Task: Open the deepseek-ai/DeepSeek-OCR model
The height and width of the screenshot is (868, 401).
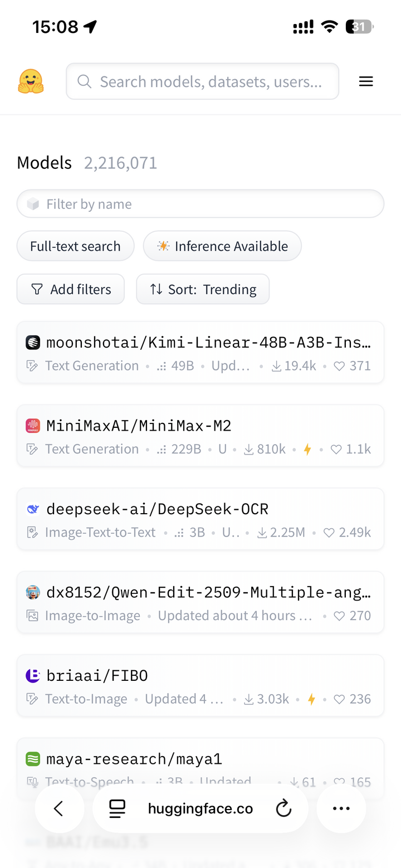Action: 158,509
